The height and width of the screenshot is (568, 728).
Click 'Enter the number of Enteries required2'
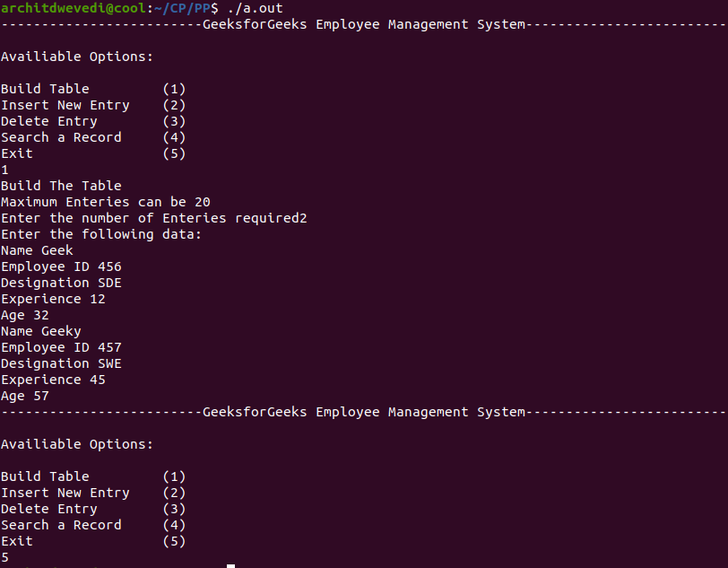click(154, 218)
